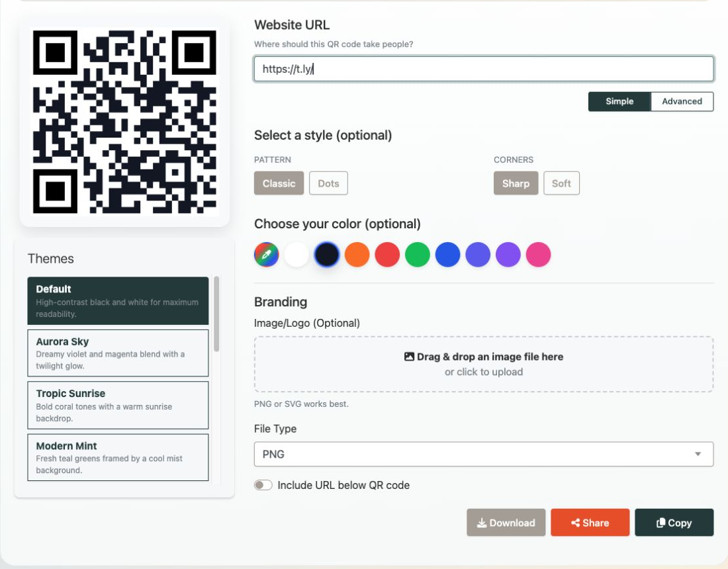Select the pink color swatch
Image resolution: width=728 pixels, height=569 pixels.
click(538, 254)
